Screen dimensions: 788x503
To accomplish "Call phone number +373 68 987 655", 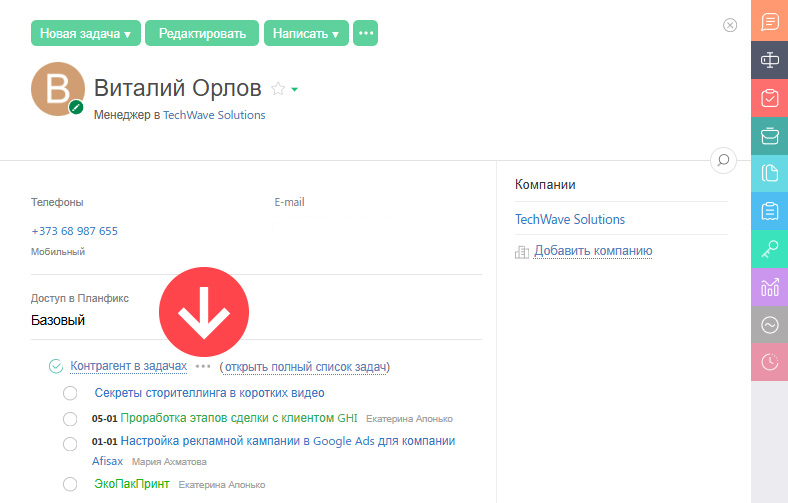I will click(x=74, y=231).
